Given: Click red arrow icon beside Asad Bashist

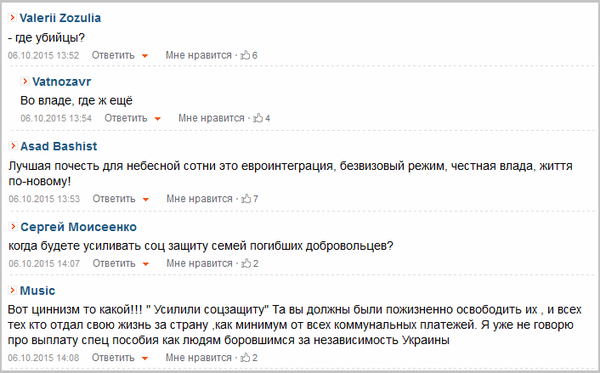Looking at the screenshot, I should (13, 146).
